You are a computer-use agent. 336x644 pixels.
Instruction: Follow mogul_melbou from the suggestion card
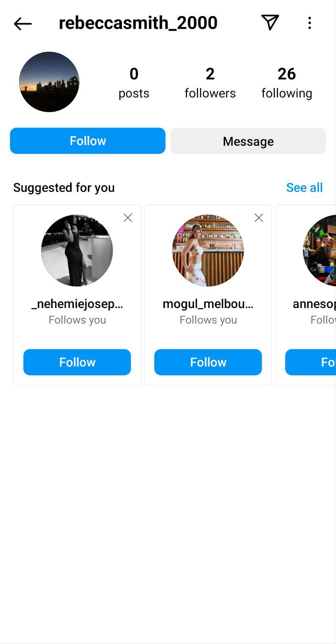pos(208,362)
